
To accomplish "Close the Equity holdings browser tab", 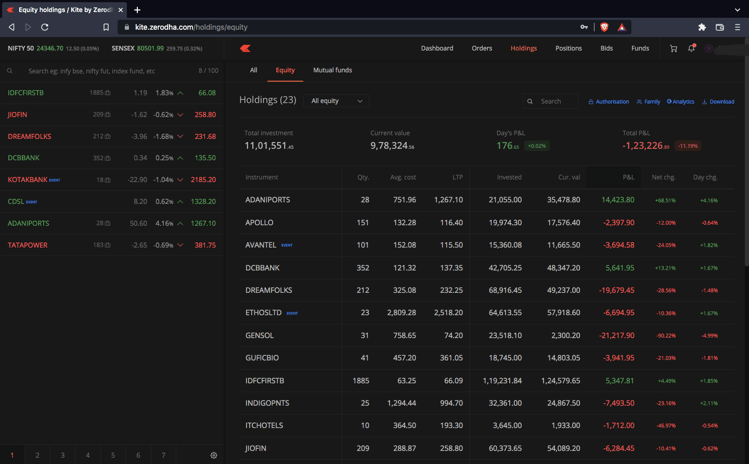I will tap(120, 10).
